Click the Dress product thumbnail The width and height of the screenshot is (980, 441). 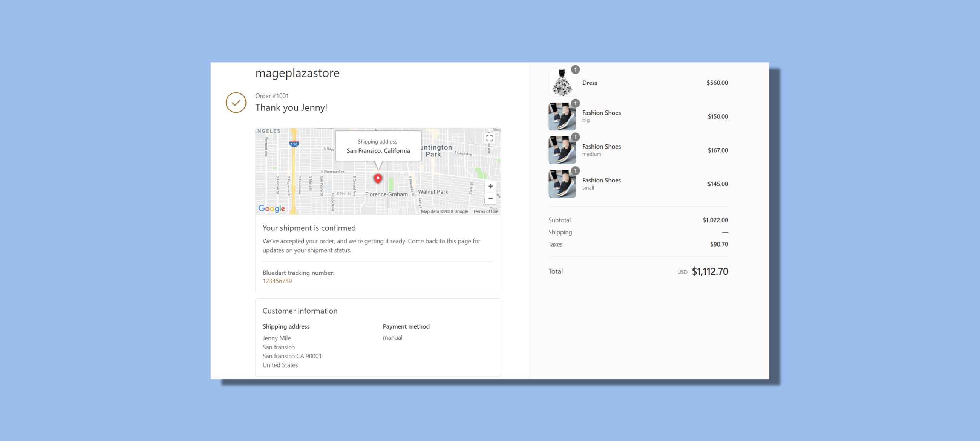(x=562, y=83)
